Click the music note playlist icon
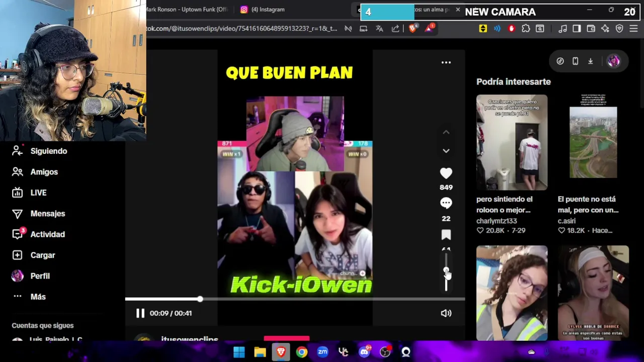The height and width of the screenshot is (362, 644). [562, 29]
